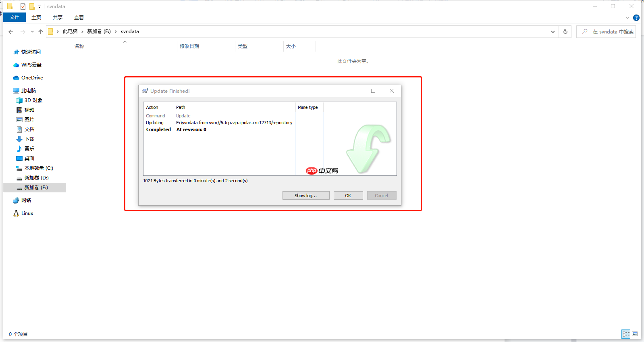Open OneDrive cloud icon in sidebar

tap(16, 78)
